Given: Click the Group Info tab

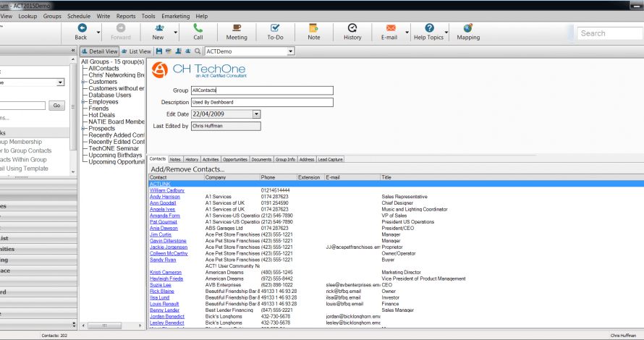Looking at the screenshot, I should [285, 159].
